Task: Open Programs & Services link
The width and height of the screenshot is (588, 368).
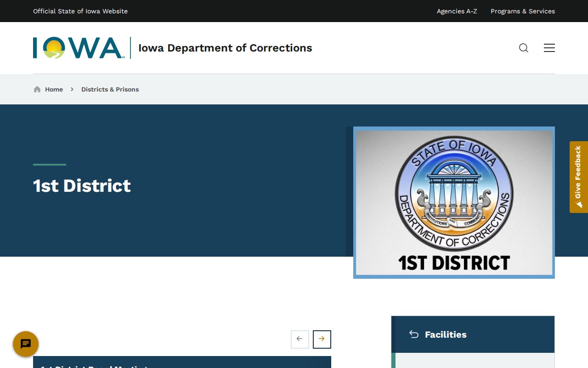Action: (x=523, y=11)
